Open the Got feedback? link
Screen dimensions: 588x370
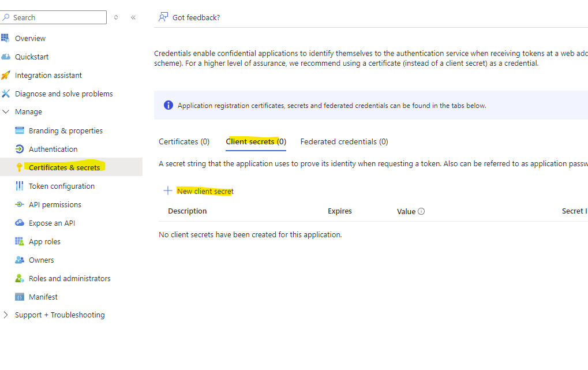click(x=190, y=17)
